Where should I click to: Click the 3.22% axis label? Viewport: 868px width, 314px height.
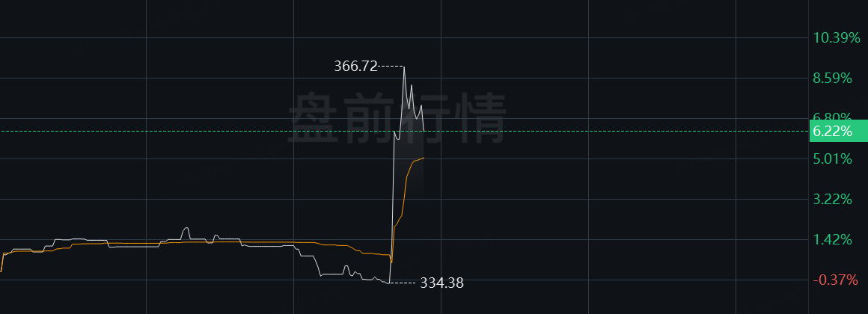tap(832, 200)
